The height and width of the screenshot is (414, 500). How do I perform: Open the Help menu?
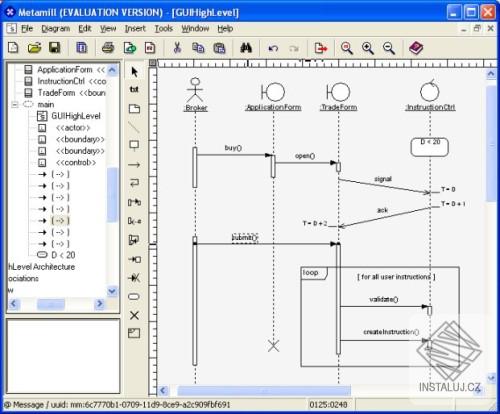click(225, 29)
